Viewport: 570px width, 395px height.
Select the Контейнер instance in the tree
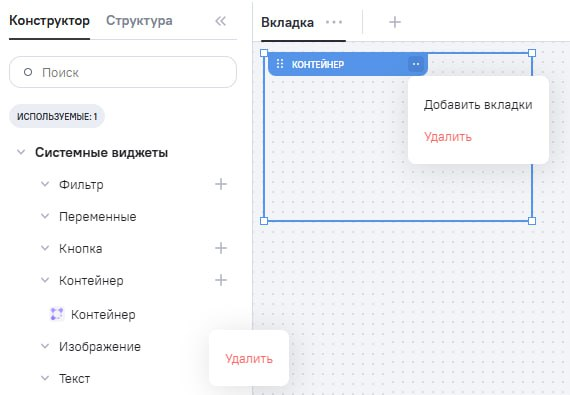pos(103,314)
